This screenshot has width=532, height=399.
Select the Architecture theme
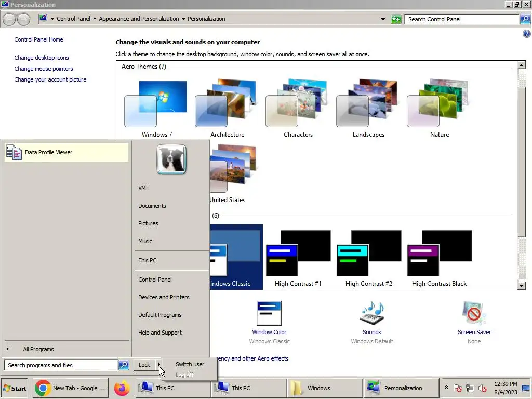[227, 109]
